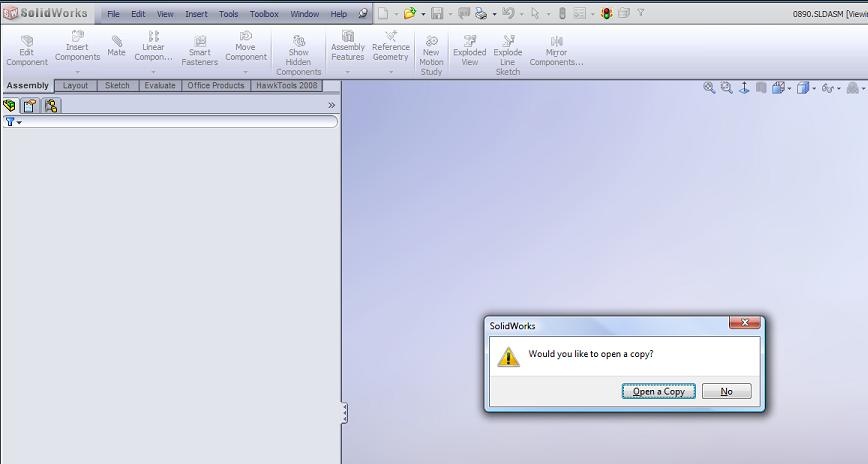Expand the Undo dropdown arrow
The width and height of the screenshot is (868, 464).
521,14
